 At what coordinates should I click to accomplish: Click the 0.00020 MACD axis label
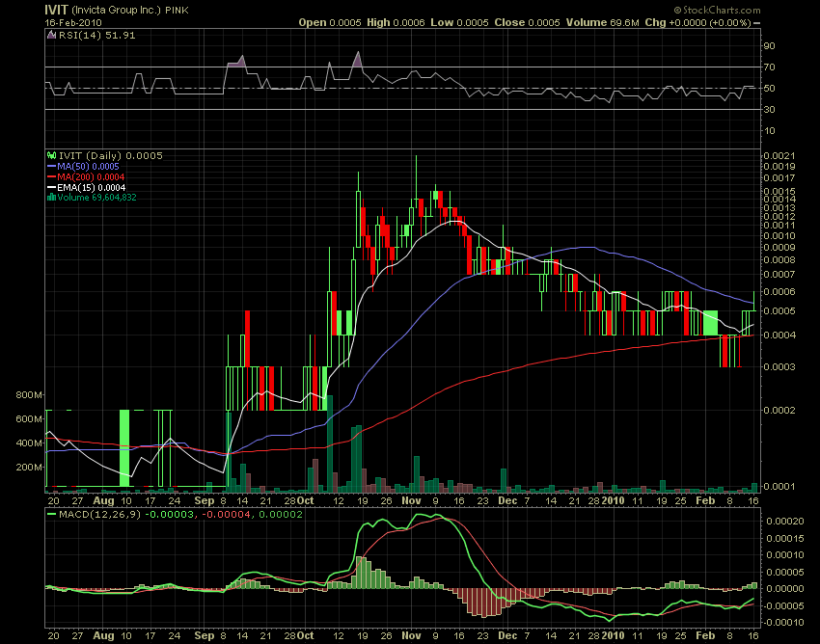coord(785,522)
